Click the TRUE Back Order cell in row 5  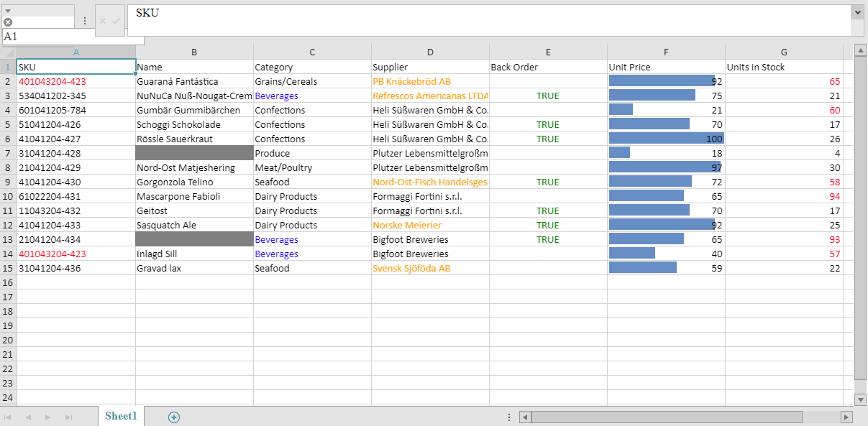[x=547, y=124]
